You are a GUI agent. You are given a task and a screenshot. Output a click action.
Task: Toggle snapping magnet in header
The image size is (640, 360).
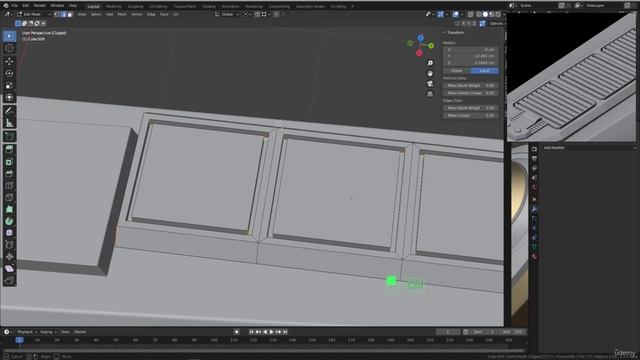(257, 14)
